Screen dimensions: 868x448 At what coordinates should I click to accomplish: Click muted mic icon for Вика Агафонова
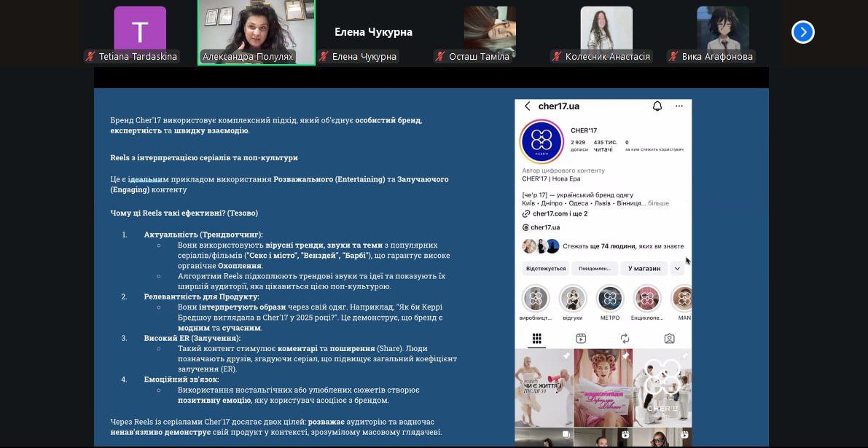pyautogui.click(x=673, y=57)
